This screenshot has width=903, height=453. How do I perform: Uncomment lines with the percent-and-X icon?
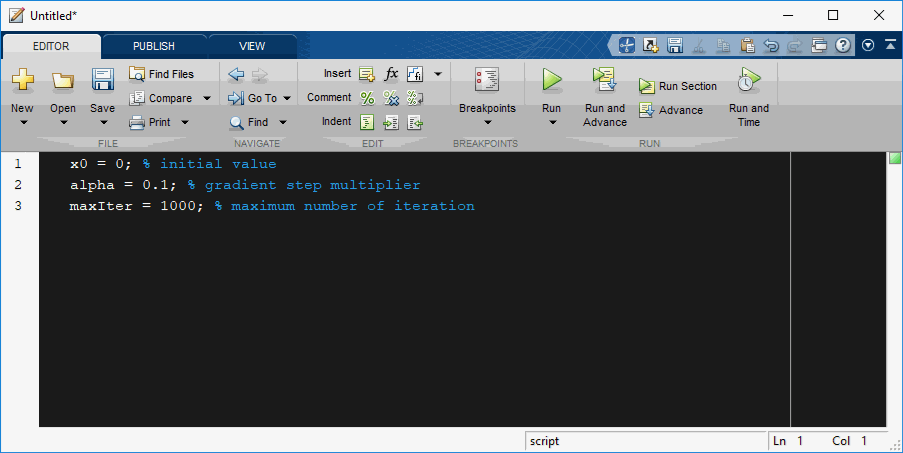[391, 98]
